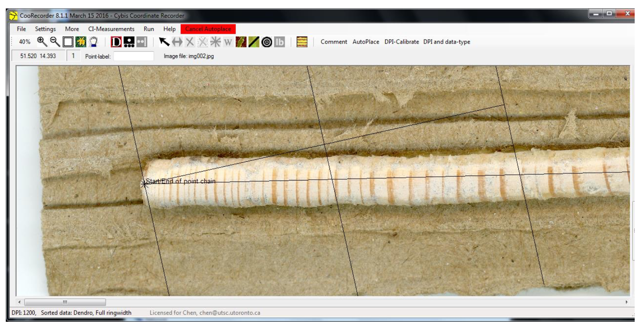Expand the More menu
The height and width of the screenshot is (328, 644).
tap(72, 29)
